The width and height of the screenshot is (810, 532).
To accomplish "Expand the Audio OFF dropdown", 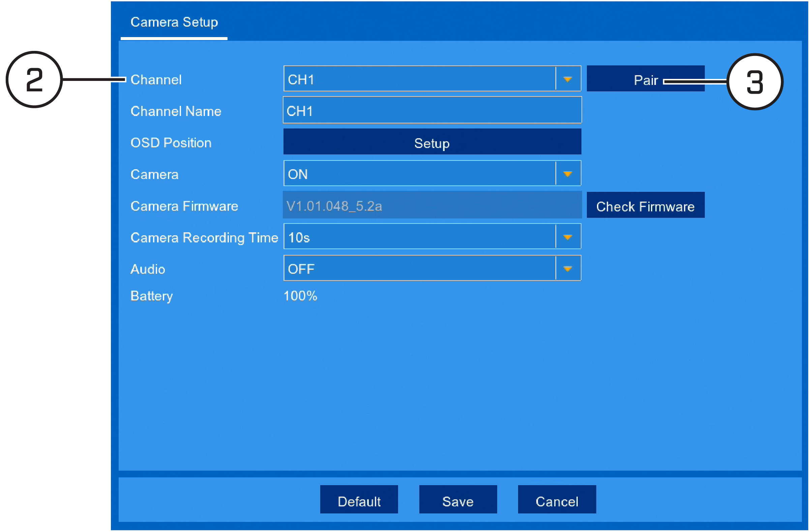I will pyautogui.click(x=432, y=269).
